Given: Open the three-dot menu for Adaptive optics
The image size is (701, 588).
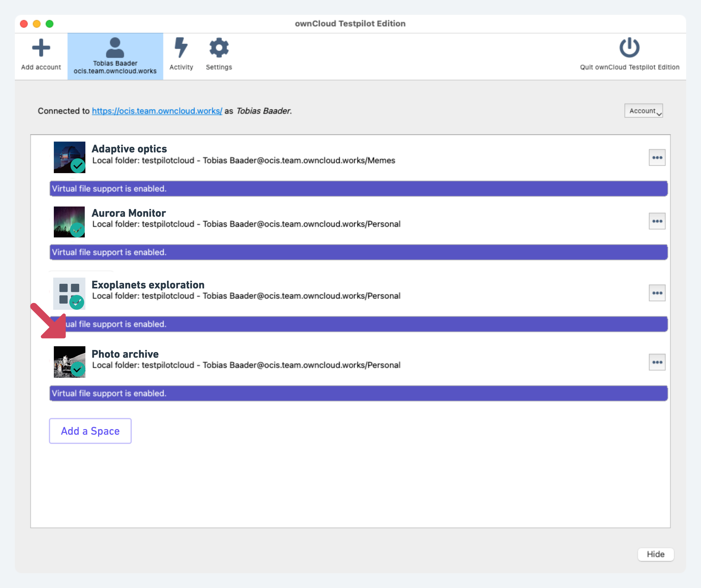Looking at the screenshot, I should 657,157.
